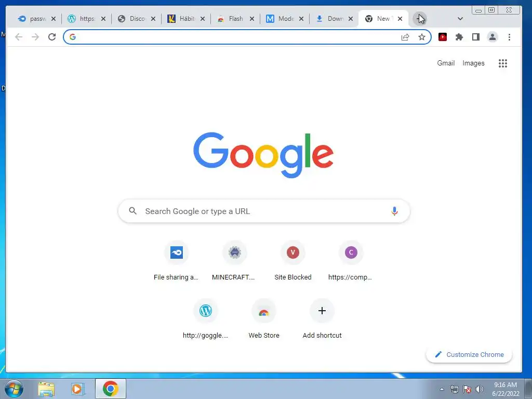Click the Customize Chrome button
Viewport: 532px width, 399px height.
pos(469,354)
